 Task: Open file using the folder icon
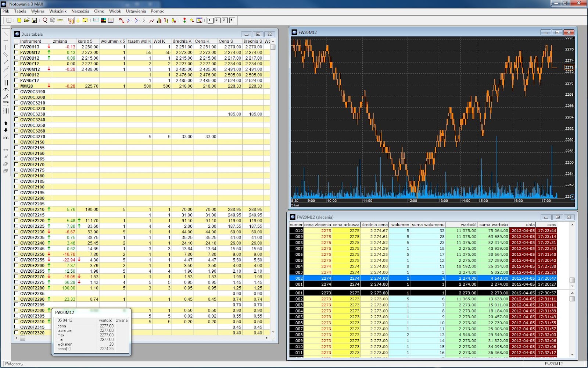(x=27, y=20)
